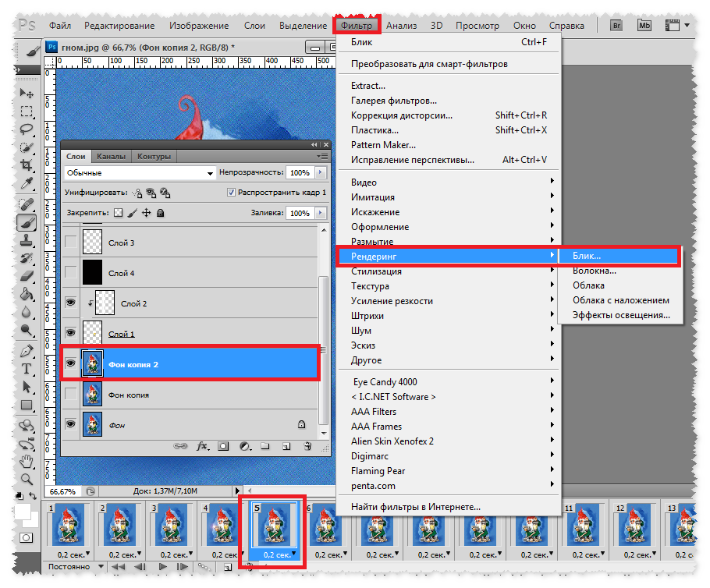Open the Файл menu
Screen dimensions: 710x588
[60, 26]
